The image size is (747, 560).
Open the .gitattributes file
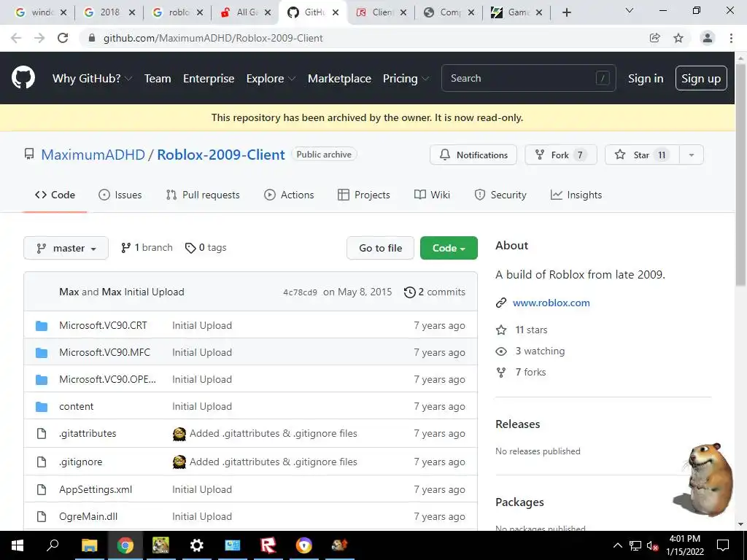tap(88, 433)
